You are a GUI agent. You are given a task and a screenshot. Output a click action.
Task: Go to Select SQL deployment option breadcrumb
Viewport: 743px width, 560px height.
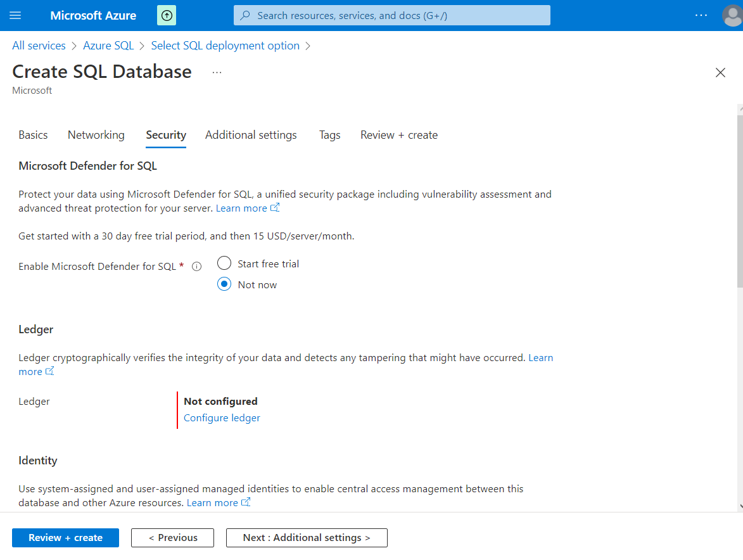[225, 46]
